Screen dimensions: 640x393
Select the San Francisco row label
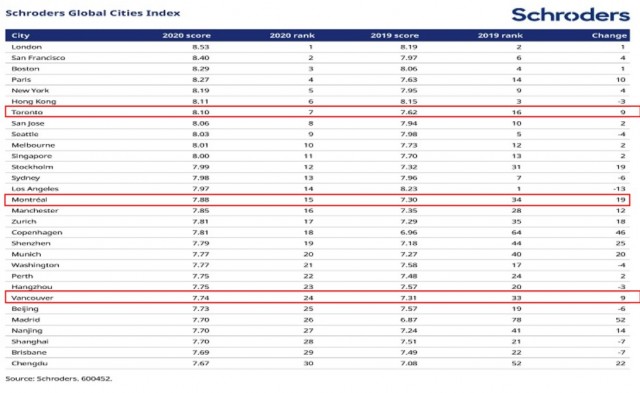[38, 58]
